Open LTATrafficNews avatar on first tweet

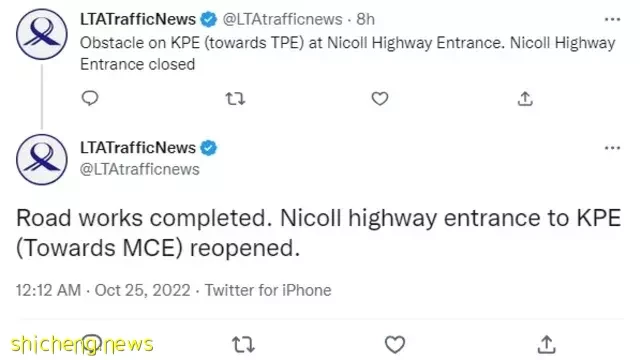tap(42, 34)
